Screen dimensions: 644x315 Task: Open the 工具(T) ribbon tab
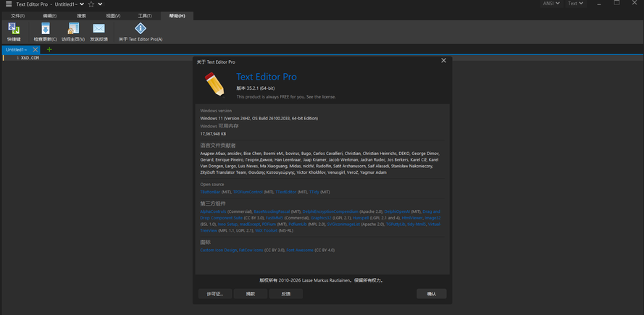pos(145,16)
